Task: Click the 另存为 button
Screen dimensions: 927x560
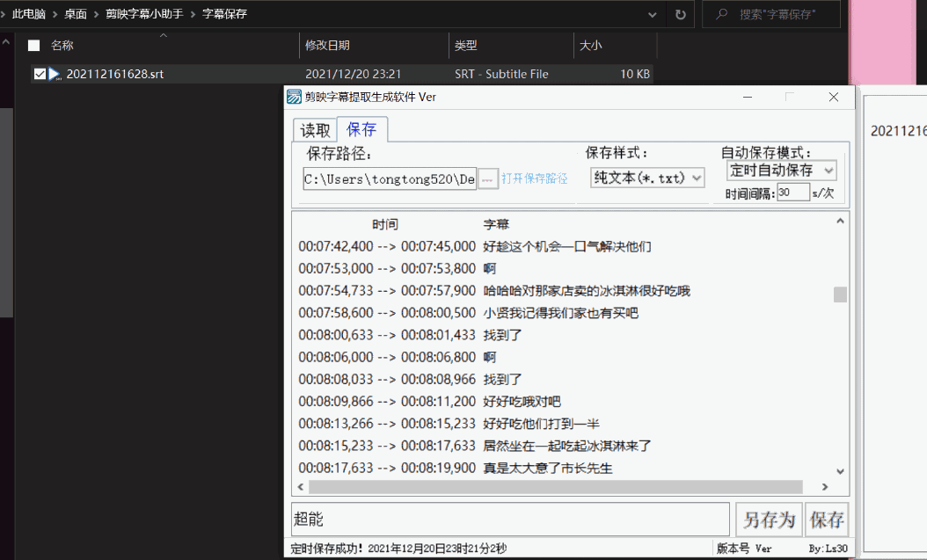Action: coord(769,520)
